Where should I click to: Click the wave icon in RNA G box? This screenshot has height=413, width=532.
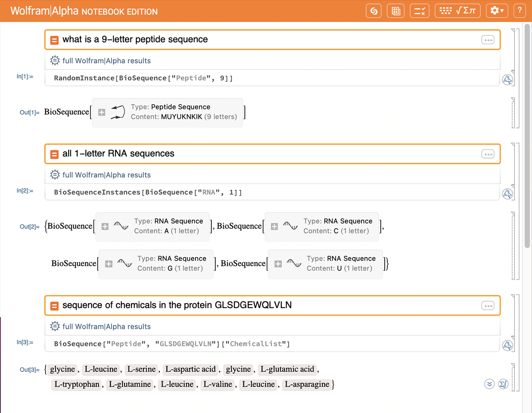click(125, 263)
